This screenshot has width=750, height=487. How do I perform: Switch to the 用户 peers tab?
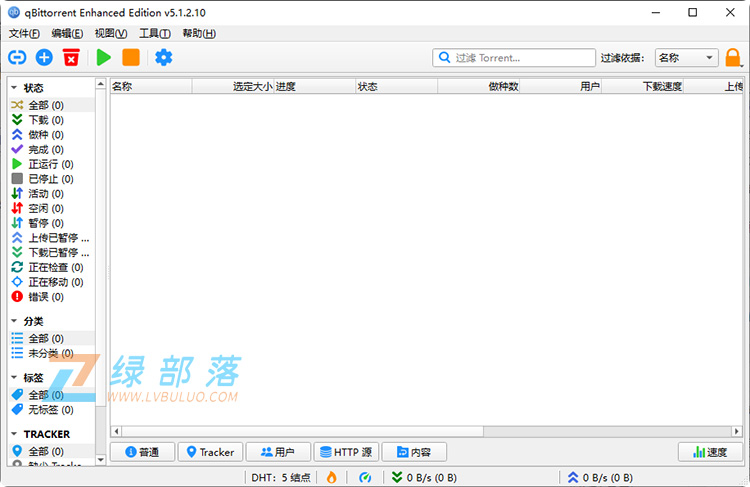pyautogui.click(x=278, y=452)
